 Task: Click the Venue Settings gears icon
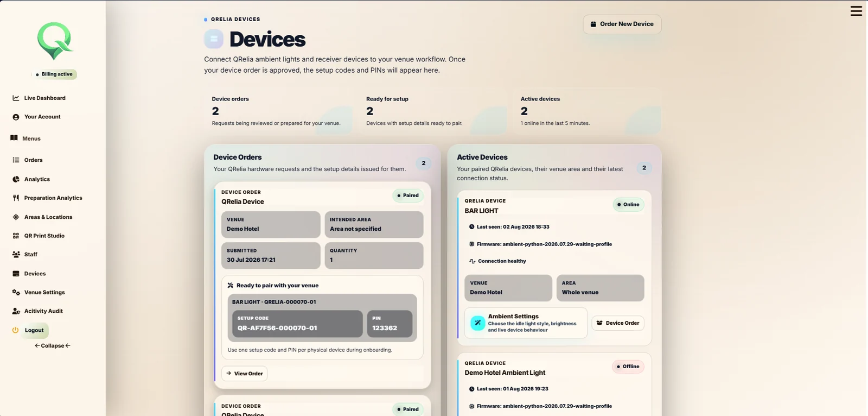click(16, 292)
